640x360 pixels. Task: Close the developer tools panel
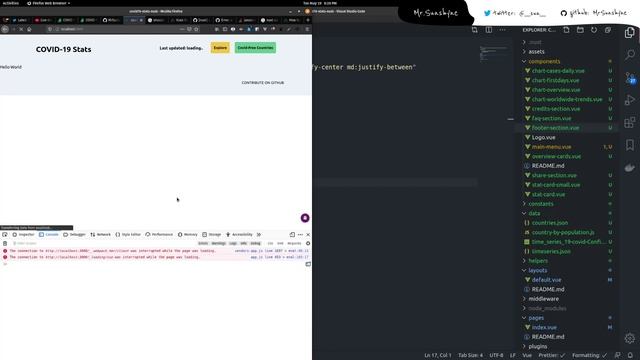tap(308, 235)
